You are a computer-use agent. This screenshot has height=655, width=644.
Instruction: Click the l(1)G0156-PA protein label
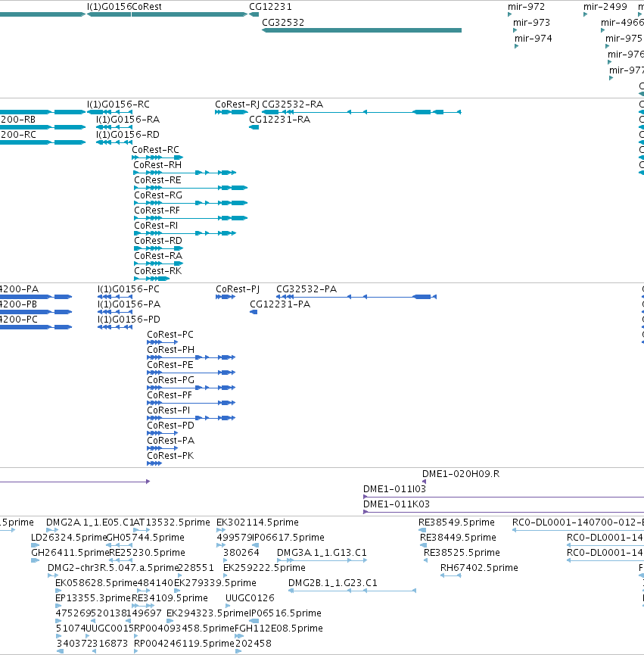(x=129, y=304)
